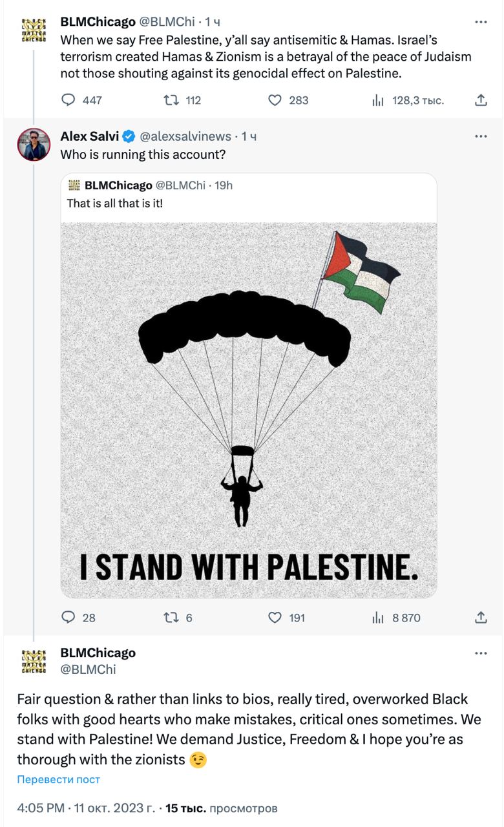504x827 pixels.
Task: Retweet Alex Salvi's tweet
Action: click(172, 618)
